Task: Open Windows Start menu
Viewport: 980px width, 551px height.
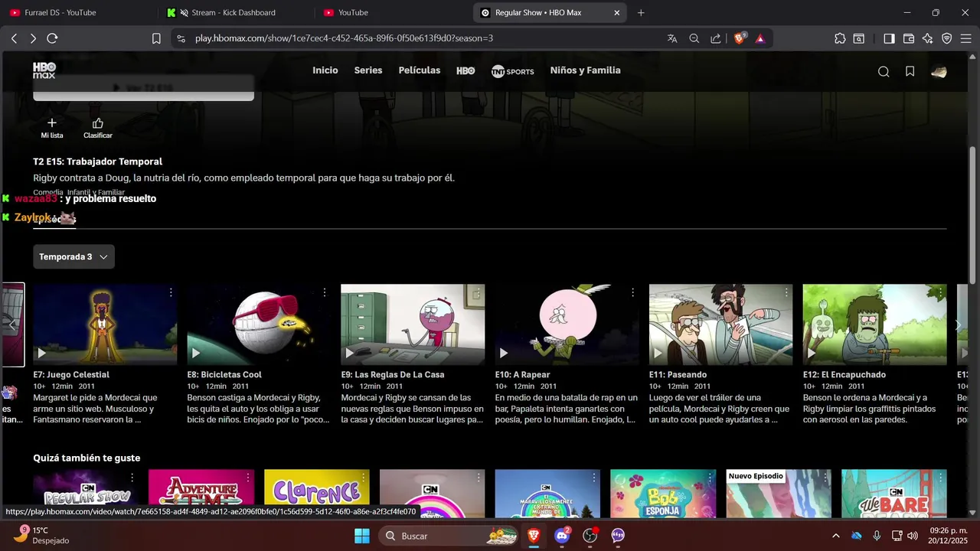Action: 361,536
